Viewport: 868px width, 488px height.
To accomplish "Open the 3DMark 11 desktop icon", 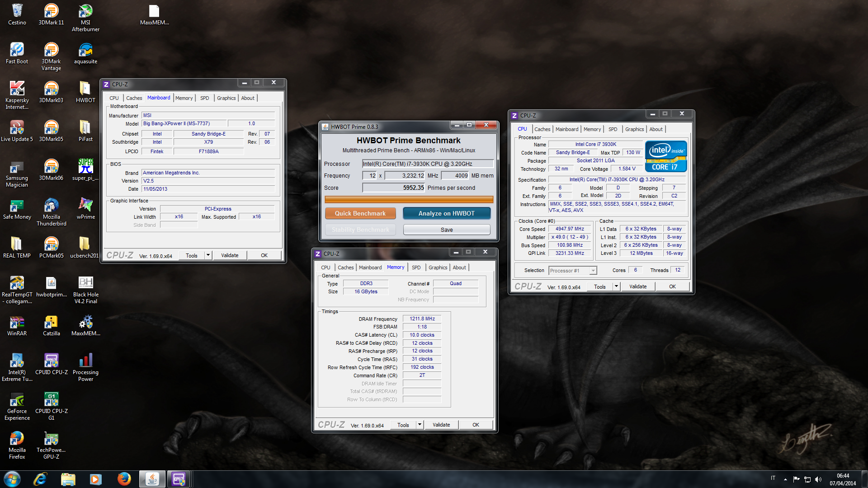I will tap(51, 14).
